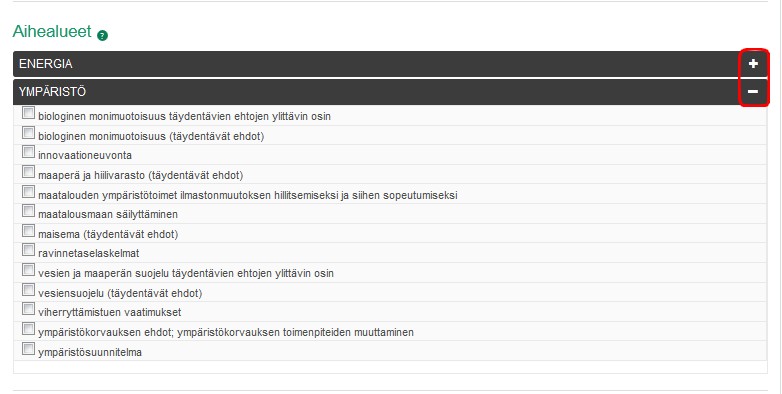Click the Aihealueet heading text
The width and height of the screenshot is (782, 394).
52,31
